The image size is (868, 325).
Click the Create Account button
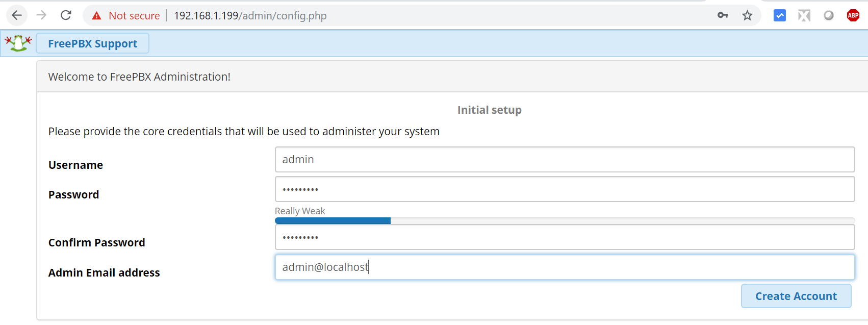point(796,296)
